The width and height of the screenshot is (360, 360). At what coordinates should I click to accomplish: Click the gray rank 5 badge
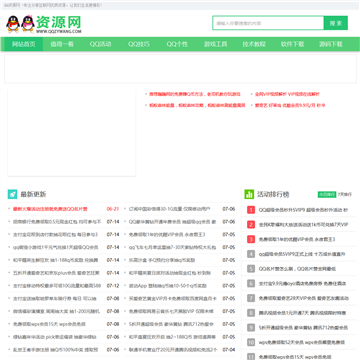[x=251, y=269]
